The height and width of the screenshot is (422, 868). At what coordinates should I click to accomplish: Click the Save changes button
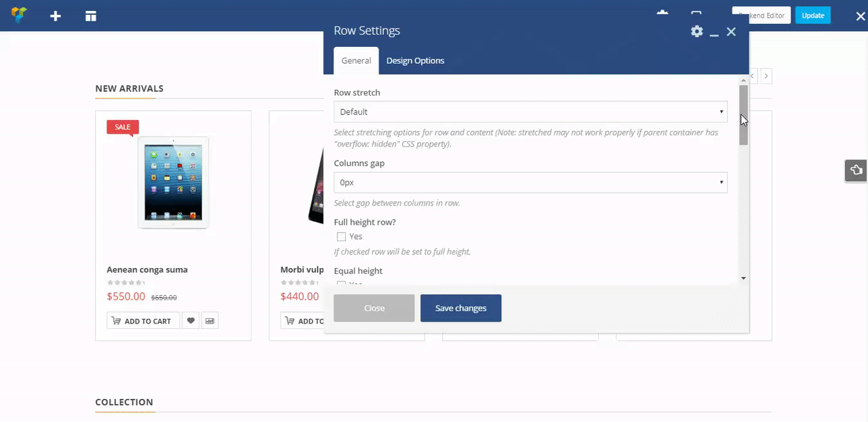(460, 308)
